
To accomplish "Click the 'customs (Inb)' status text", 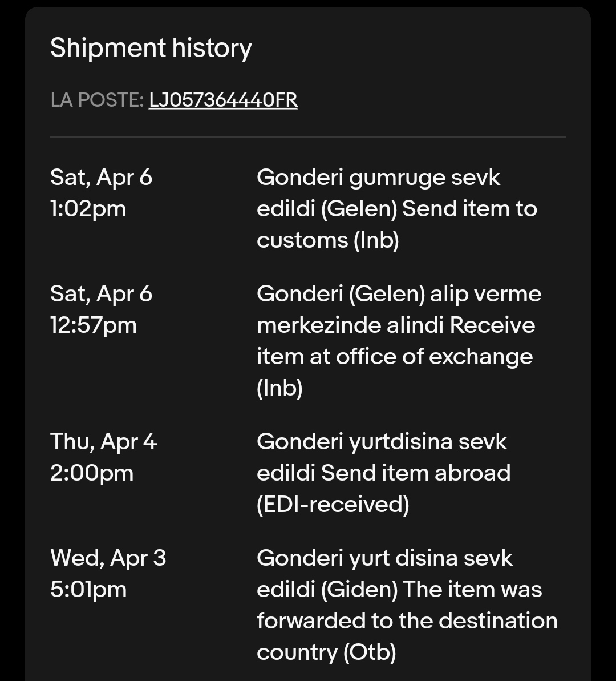I will (327, 240).
